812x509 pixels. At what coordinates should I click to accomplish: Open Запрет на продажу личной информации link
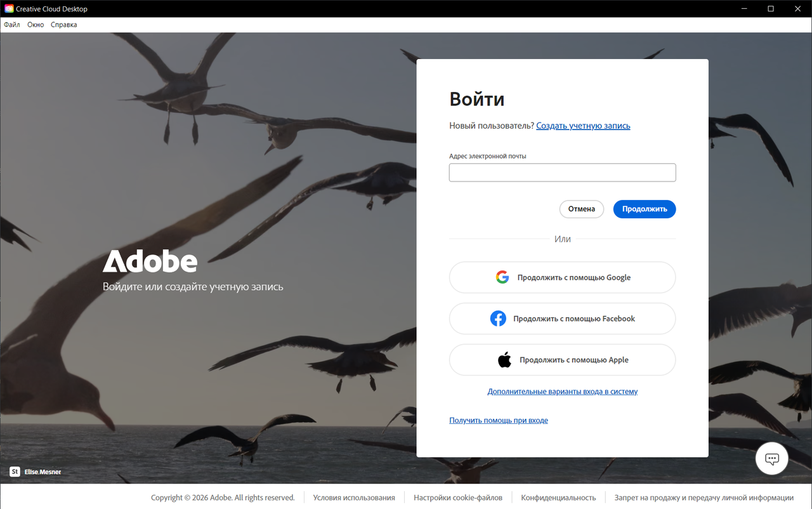pos(704,498)
